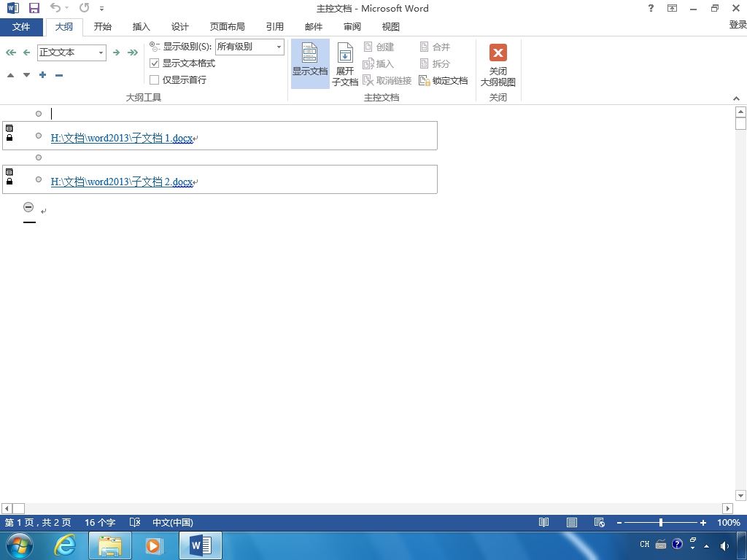The image size is (747, 560).
Task: Click 取消链接 unlink button
Action: coord(387,80)
